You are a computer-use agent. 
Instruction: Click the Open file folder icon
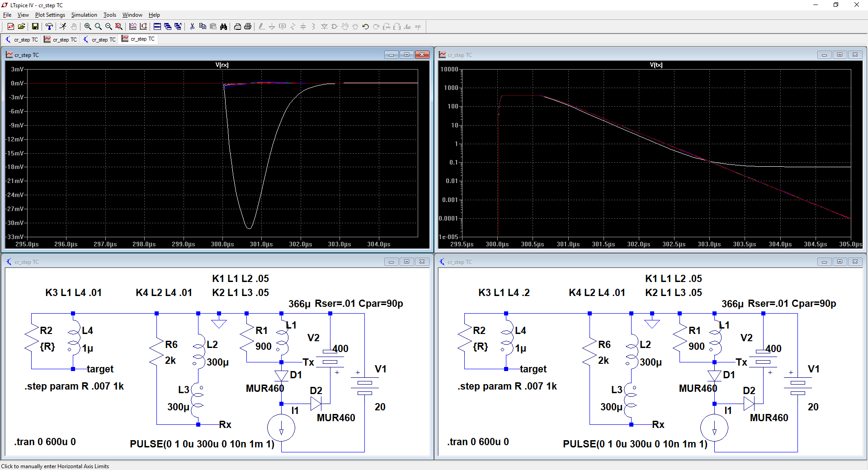tap(21, 27)
